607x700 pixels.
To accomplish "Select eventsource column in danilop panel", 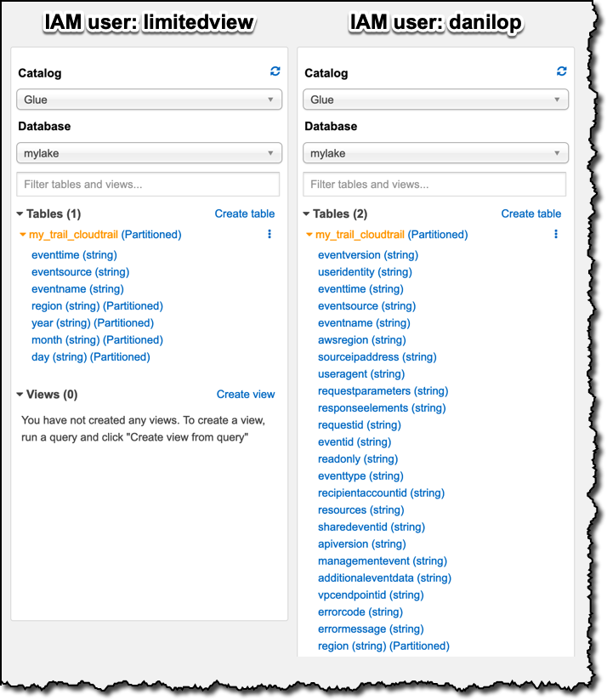I will click(x=367, y=306).
